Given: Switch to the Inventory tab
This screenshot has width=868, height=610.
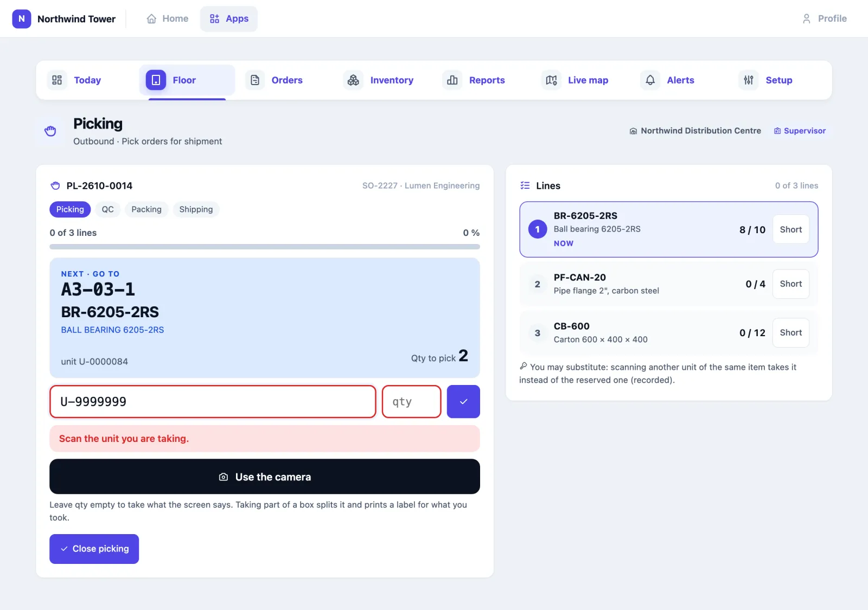Looking at the screenshot, I should 385,80.
